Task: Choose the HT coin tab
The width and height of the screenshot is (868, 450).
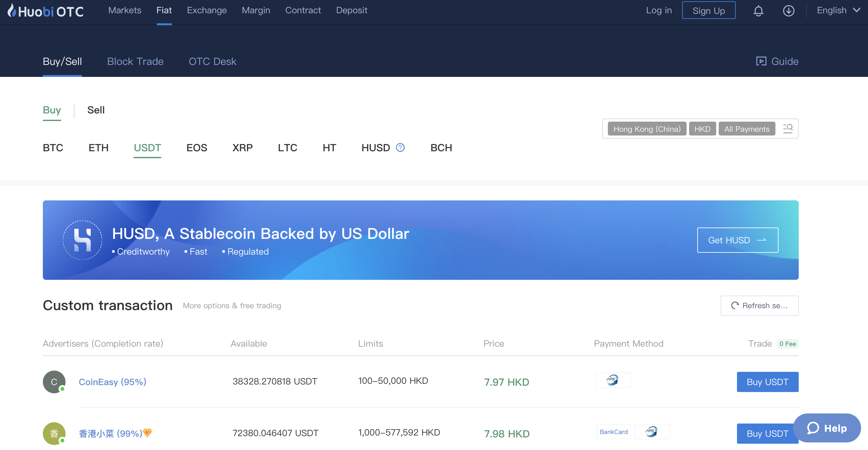Action: [x=329, y=148]
